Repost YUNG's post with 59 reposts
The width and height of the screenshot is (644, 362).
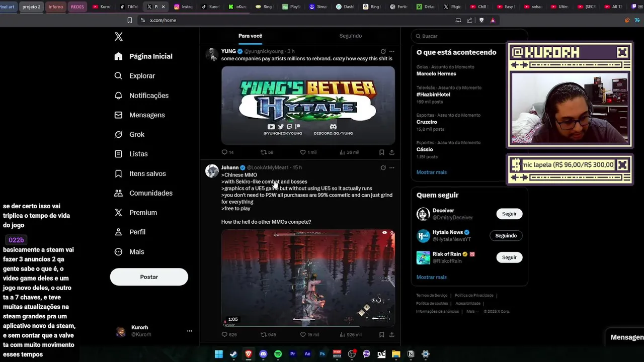coord(267,152)
